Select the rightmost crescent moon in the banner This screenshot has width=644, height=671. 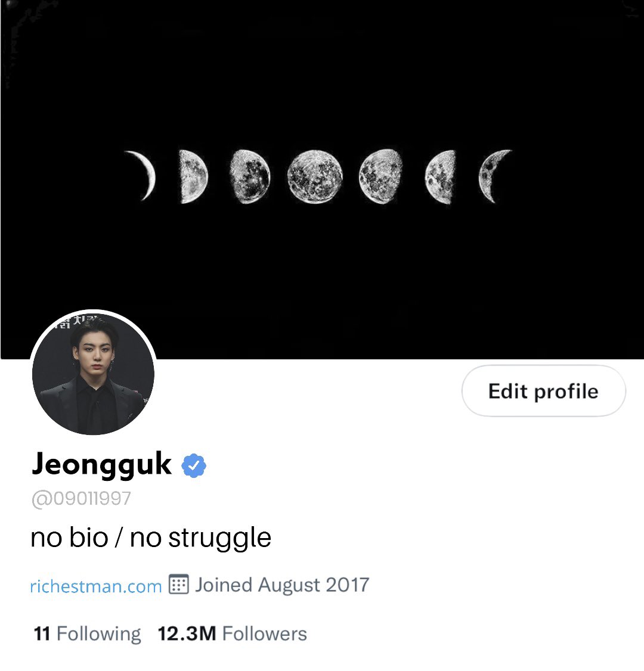click(494, 176)
